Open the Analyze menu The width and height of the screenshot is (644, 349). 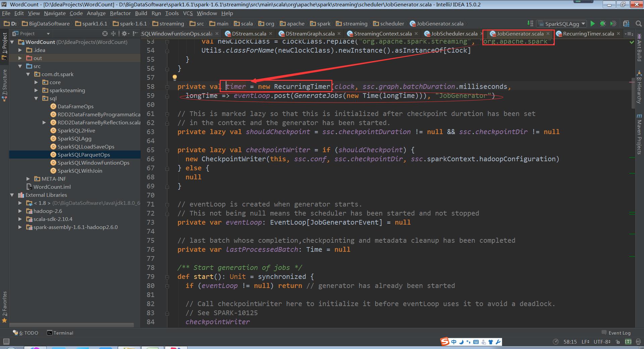tap(96, 13)
